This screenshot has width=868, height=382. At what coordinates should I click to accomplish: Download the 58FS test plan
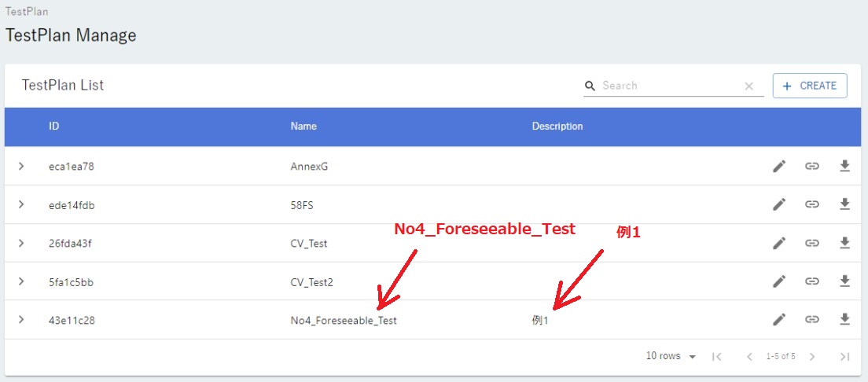tap(845, 204)
